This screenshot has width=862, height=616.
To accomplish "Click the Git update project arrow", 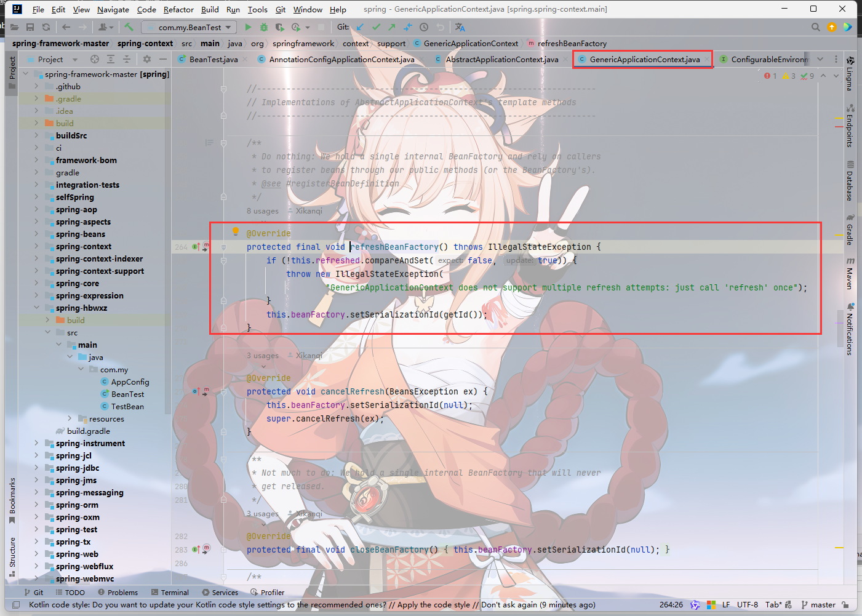I will click(x=360, y=27).
